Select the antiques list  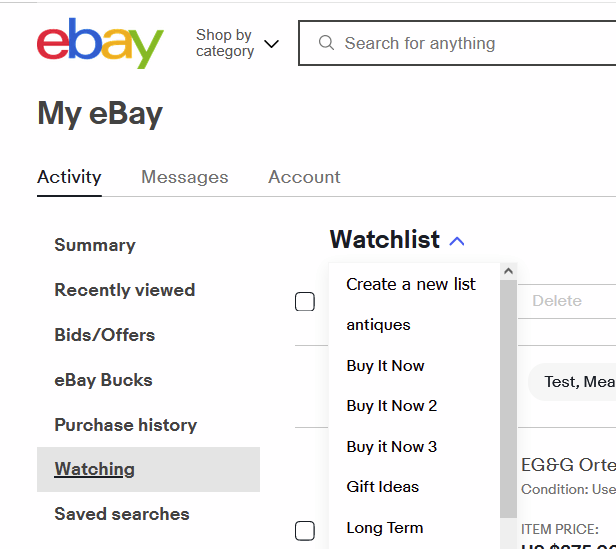pos(378,325)
